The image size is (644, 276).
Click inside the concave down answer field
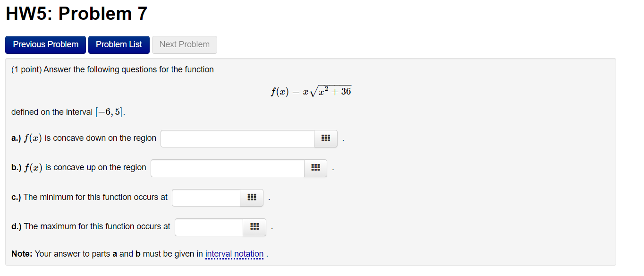[237, 138]
